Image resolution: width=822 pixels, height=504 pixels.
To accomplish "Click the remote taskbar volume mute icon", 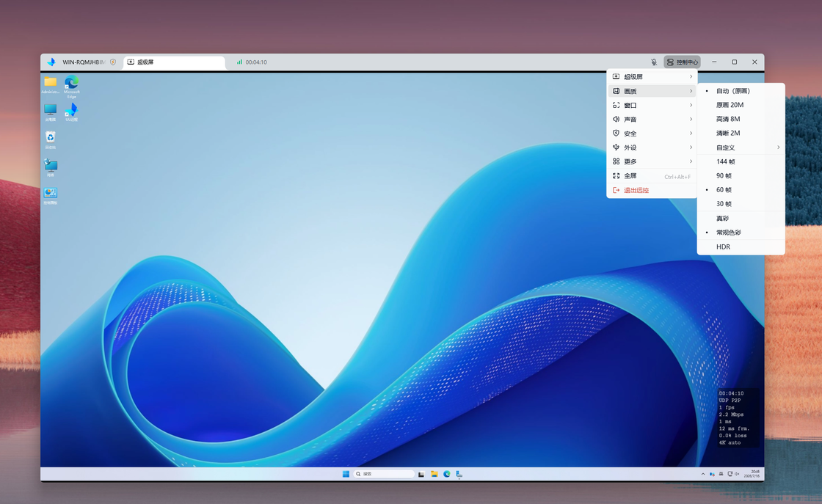I will pyautogui.click(x=737, y=474).
